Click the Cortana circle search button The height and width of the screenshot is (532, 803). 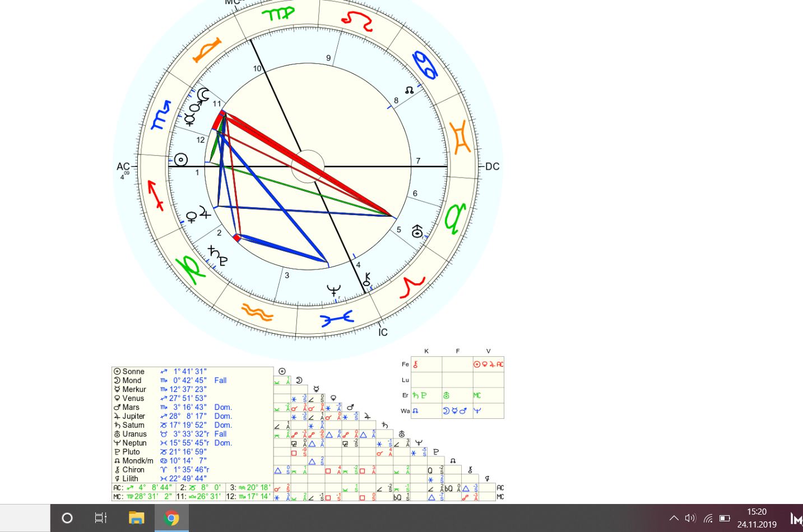point(67,518)
